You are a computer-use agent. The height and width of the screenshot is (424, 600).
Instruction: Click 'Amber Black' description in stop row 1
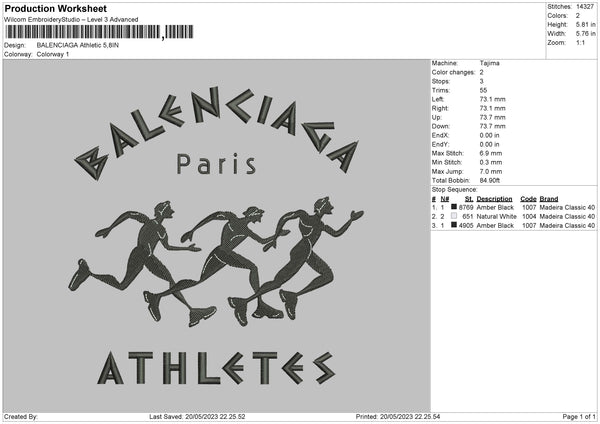pos(495,207)
